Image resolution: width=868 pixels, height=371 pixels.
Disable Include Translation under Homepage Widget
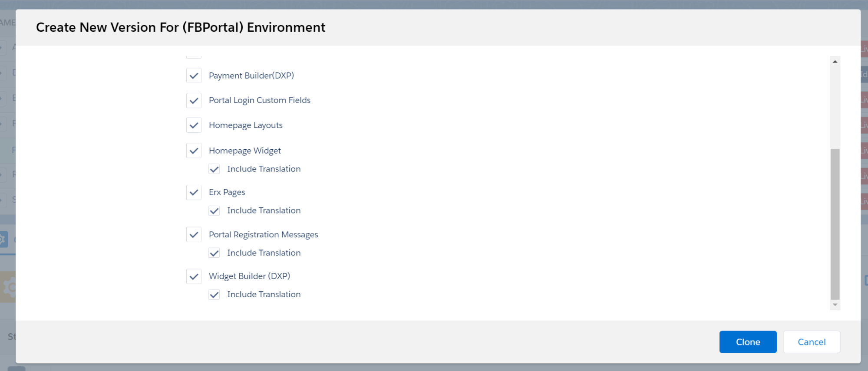tap(214, 169)
